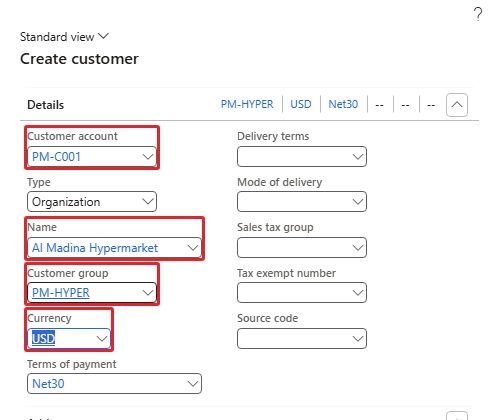Follow the PM-HYPER customer group link
The image size is (496, 420).
click(61, 293)
